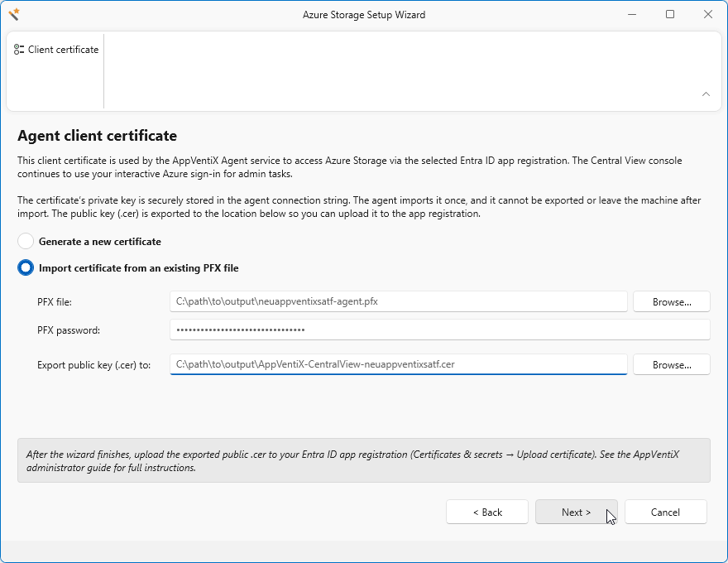Click the PFX file label
Image resolution: width=728 pixels, height=563 pixels.
click(55, 302)
